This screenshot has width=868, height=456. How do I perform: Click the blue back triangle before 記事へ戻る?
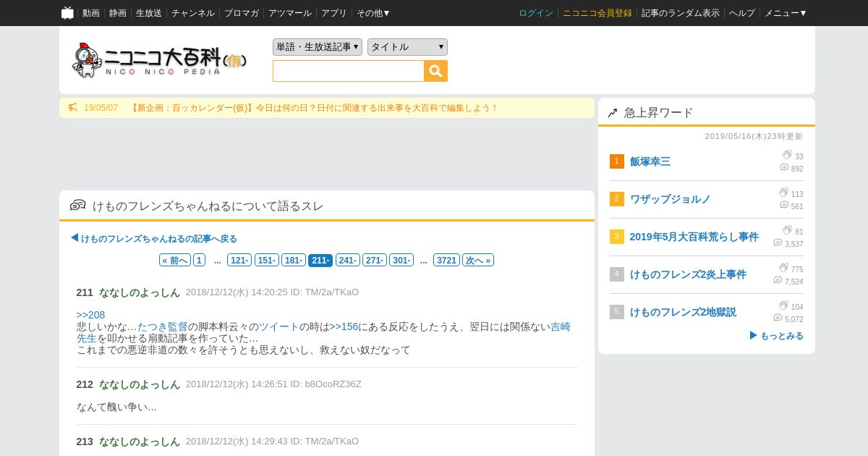75,238
